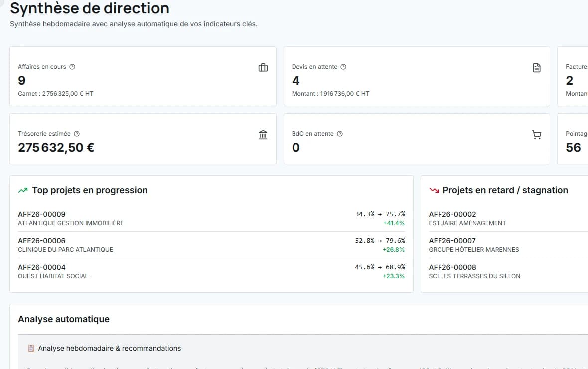Click the document icon on Devis en attente
Viewport: 588px width, 369px height.
point(537,68)
